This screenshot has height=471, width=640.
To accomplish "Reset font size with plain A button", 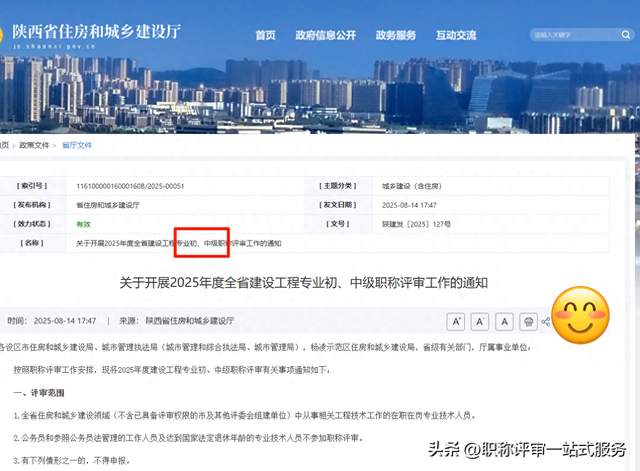I will (504, 322).
